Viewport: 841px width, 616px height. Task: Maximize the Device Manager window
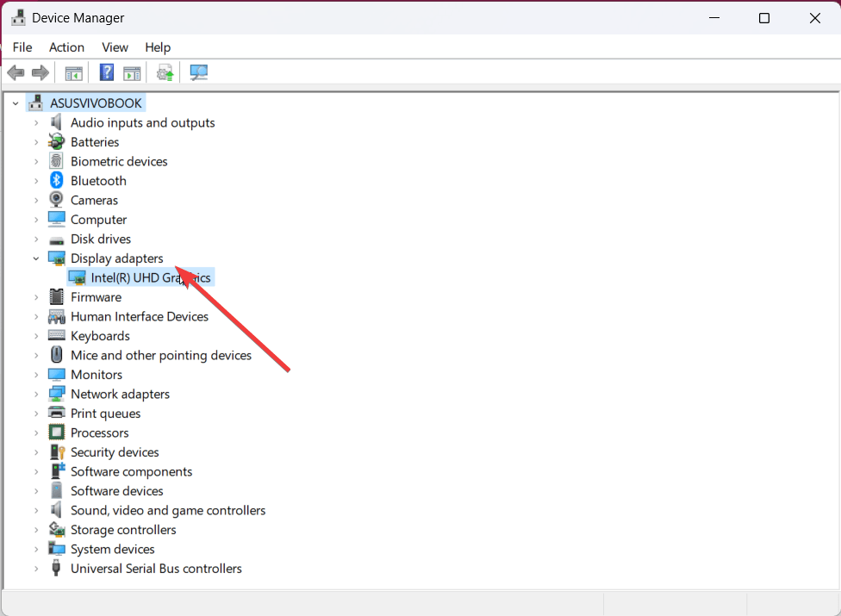(x=764, y=18)
